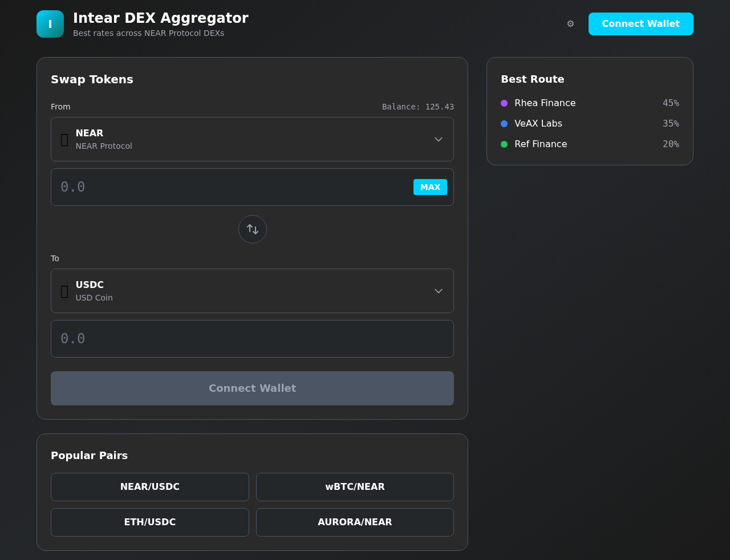The width and height of the screenshot is (730, 560).
Task: Click the From amount input field
Action: pos(228,186)
